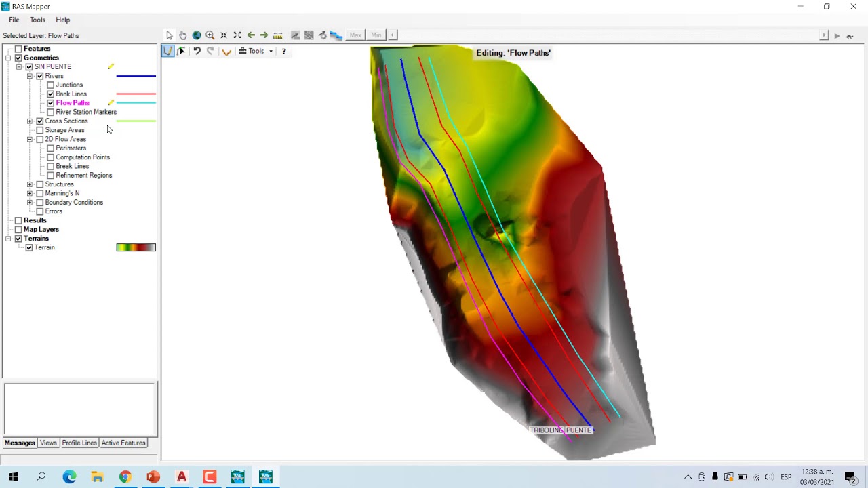This screenshot has height=488, width=868.
Task: Click the fixed zoom-in arrows icon
Action: (x=224, y=35)
